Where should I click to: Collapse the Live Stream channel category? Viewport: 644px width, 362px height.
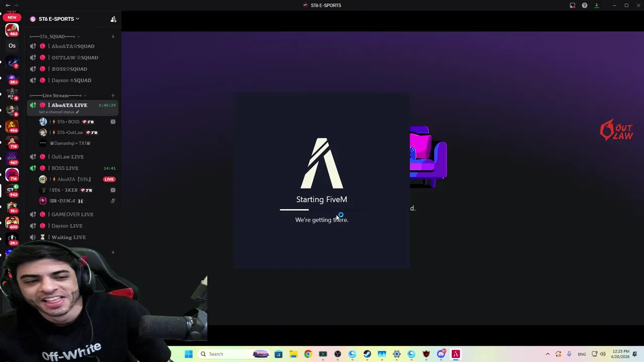pyautogui.click(x=57, y=96)
